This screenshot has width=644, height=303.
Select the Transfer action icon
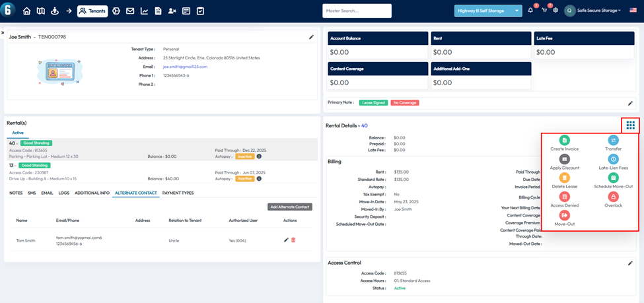[x=613, y=141]
